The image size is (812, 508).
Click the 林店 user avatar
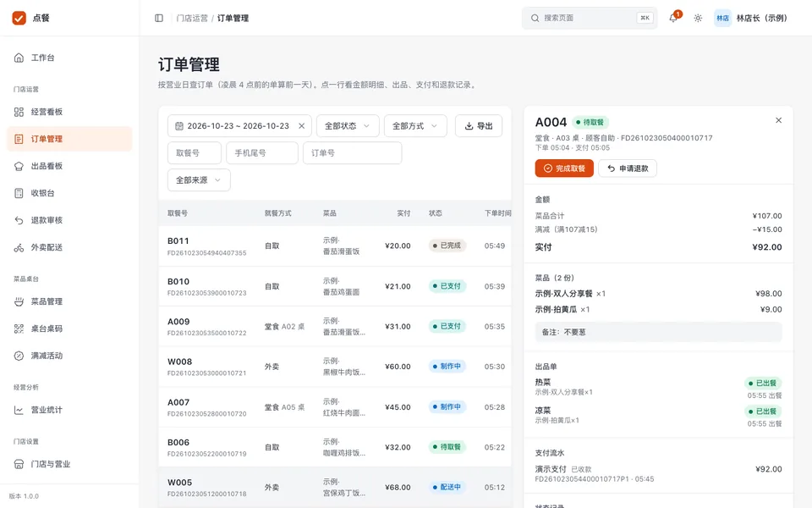click(722, 18)
